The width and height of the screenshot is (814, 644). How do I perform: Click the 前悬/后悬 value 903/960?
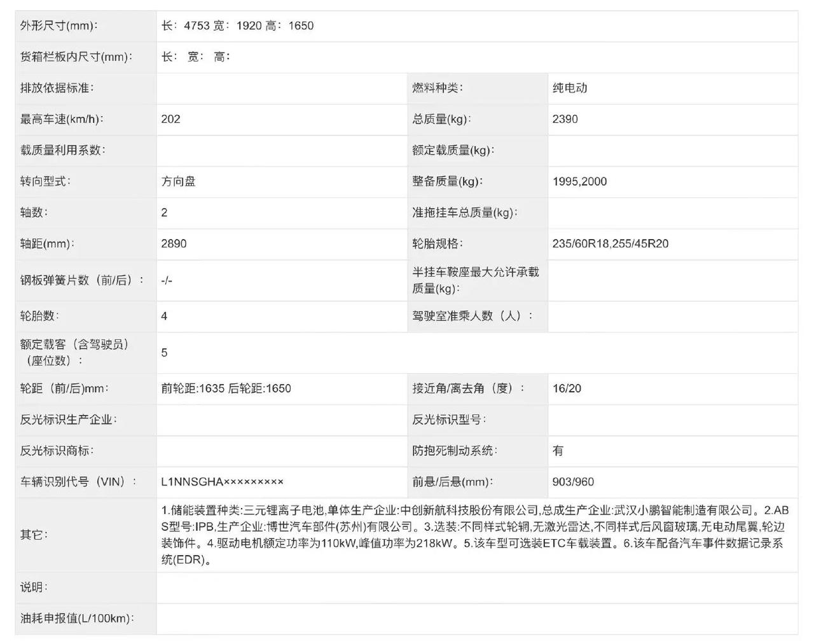tap(573, 482)
